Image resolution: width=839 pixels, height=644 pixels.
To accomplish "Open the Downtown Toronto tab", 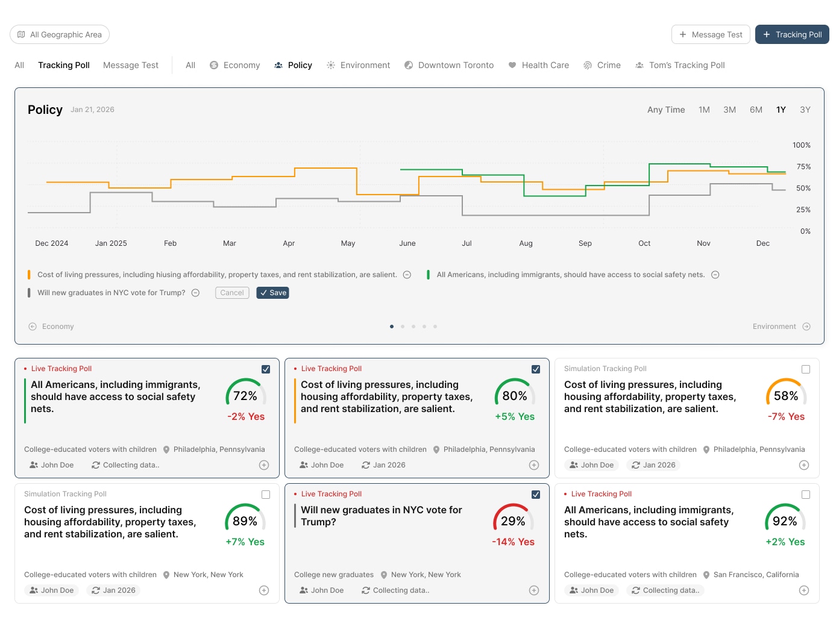I will tap(449, 65).
